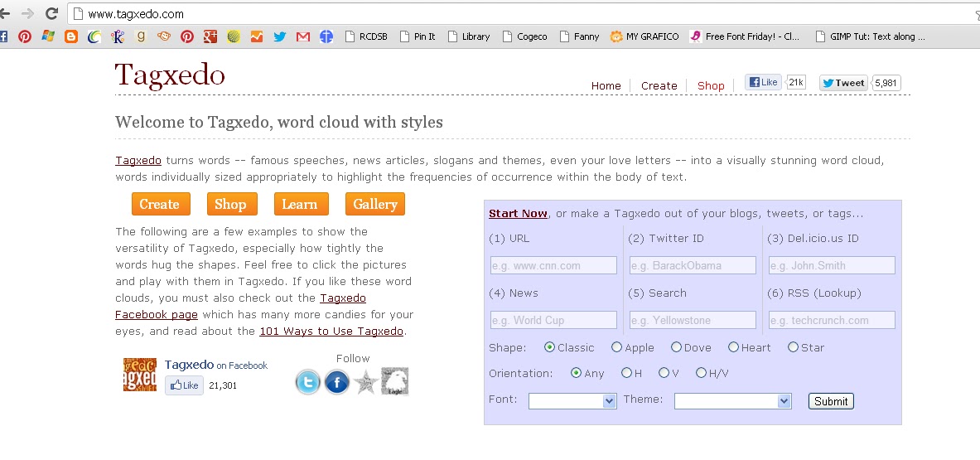
Task: Open the Tagxedo Facebook page link
Action: (240, 306)
